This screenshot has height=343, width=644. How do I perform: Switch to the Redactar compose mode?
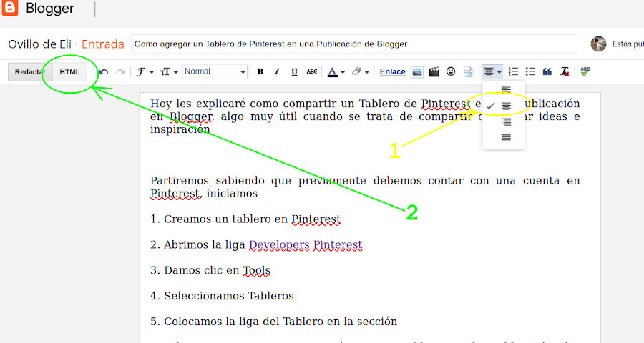click(30, 72)
